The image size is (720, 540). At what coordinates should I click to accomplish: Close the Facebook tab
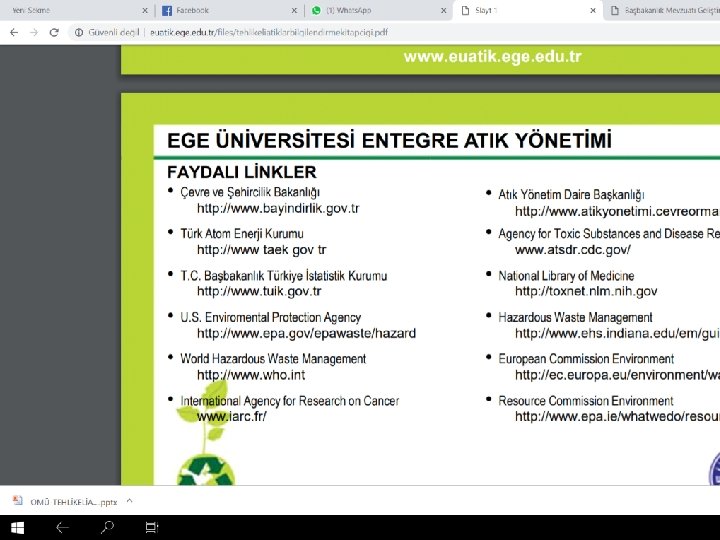click(x=294, y=11)
